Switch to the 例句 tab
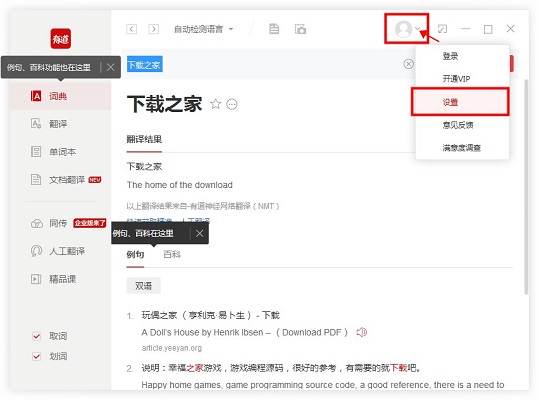 (x=135, y=255)
